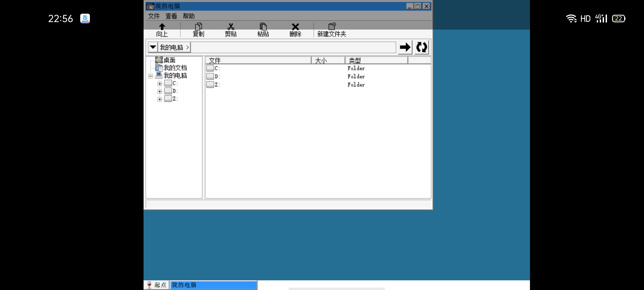
Task: Maximize the 我的电脑 window
Action: pos(418,6)
